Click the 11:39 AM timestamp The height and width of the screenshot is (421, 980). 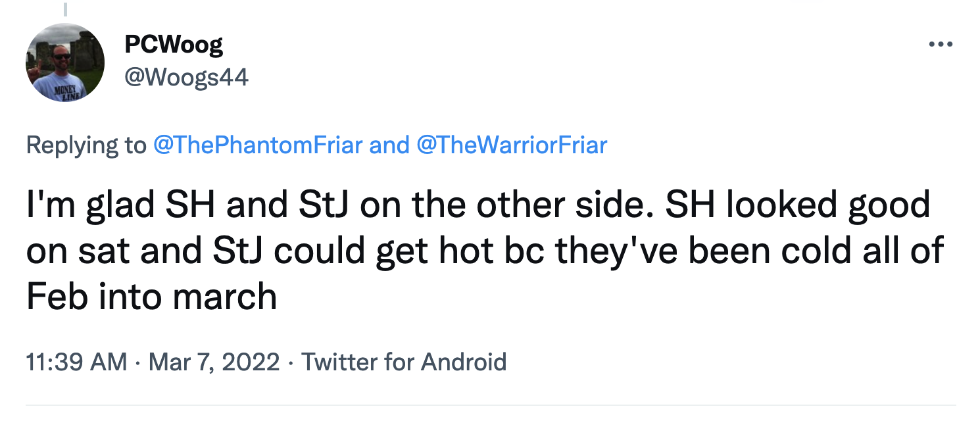coord(76,362)
